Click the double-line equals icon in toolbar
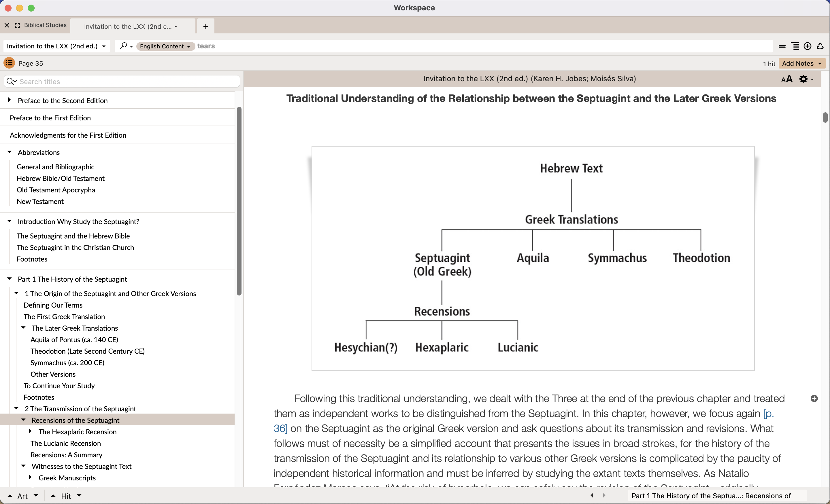This screenshot has width=830, height=504. pyautogui.click(x=782, y=46)
